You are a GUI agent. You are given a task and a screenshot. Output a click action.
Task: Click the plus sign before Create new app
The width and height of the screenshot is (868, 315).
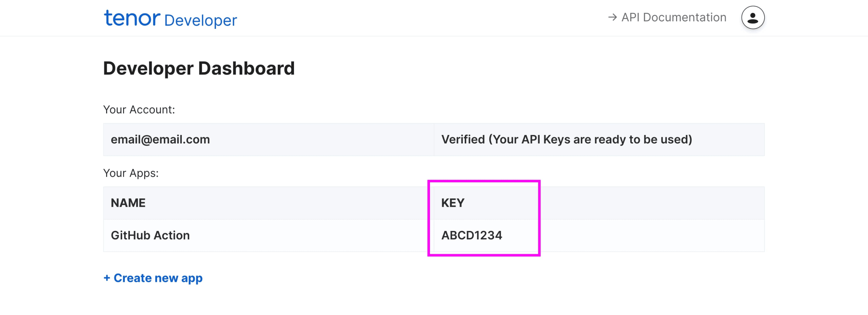107,278
